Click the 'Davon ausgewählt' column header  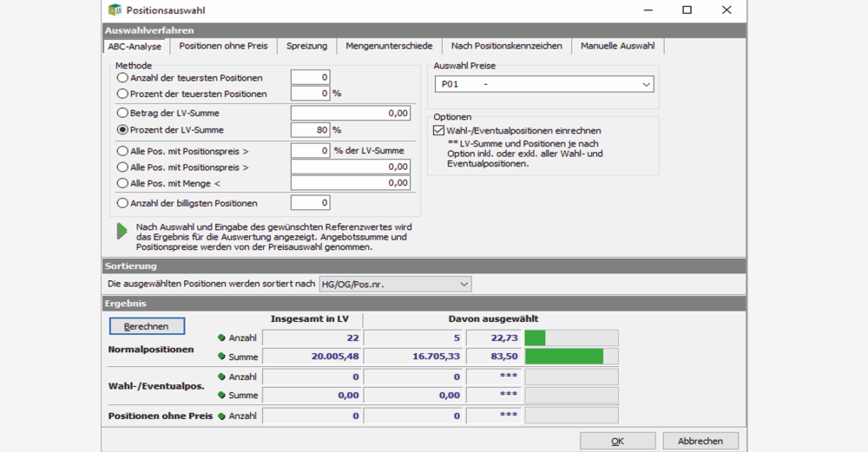pos(493,318)
